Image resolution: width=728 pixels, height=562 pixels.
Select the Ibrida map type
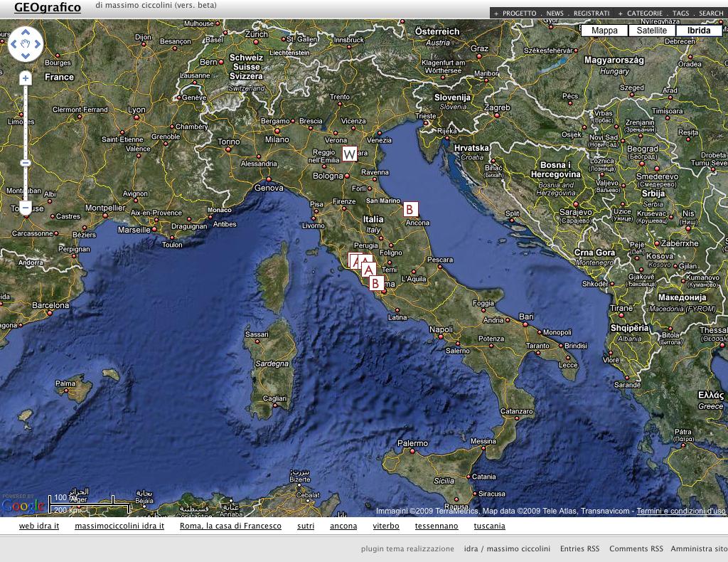(699, 31)
